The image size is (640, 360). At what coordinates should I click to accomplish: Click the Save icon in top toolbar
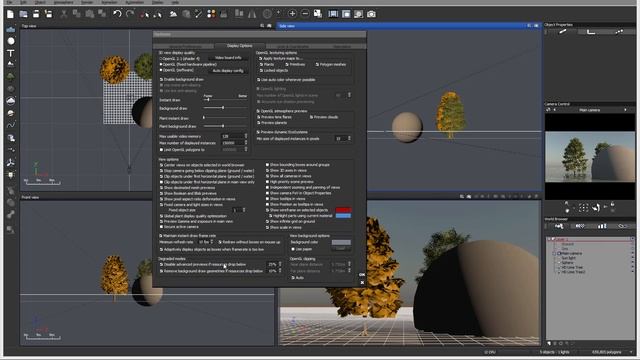(x=36, y=14)
